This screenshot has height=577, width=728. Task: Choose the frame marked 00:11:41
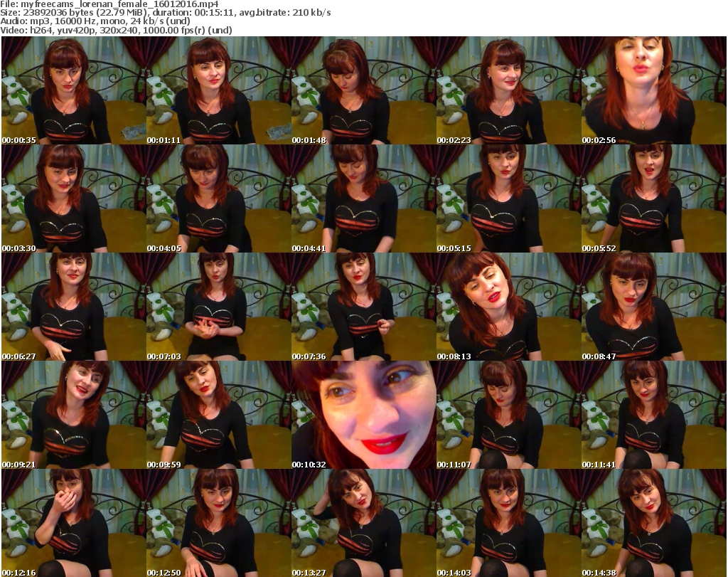[x=654, y=415]
